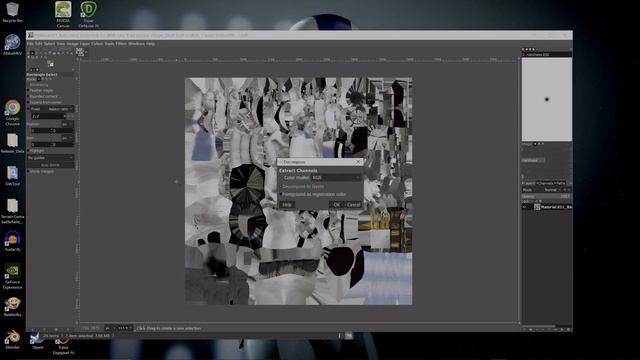640x360 pixels.
Task: Open Google Chrome desktop icon
Action: [x=12, y=113]
